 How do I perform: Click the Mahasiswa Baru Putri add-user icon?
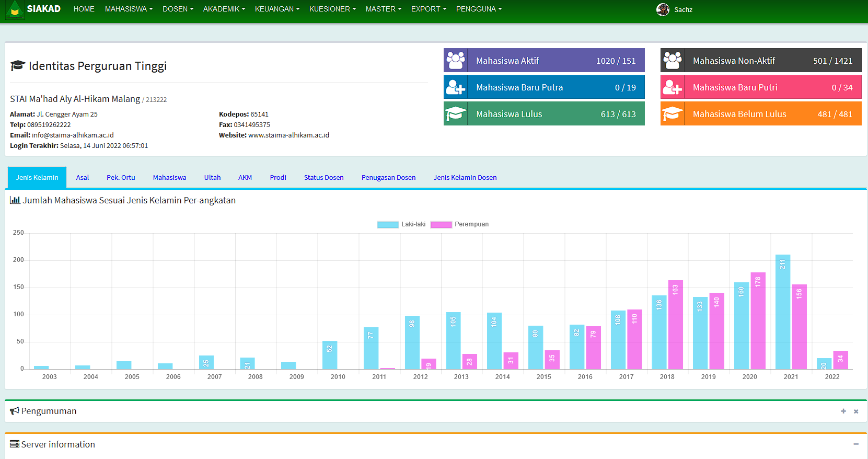[x=673, y=87]
